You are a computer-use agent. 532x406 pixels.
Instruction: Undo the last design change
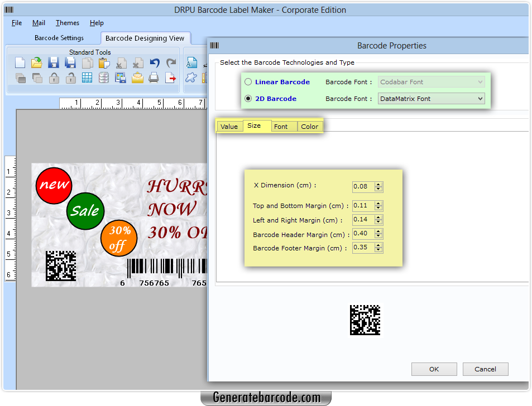(x=154, y=62)
